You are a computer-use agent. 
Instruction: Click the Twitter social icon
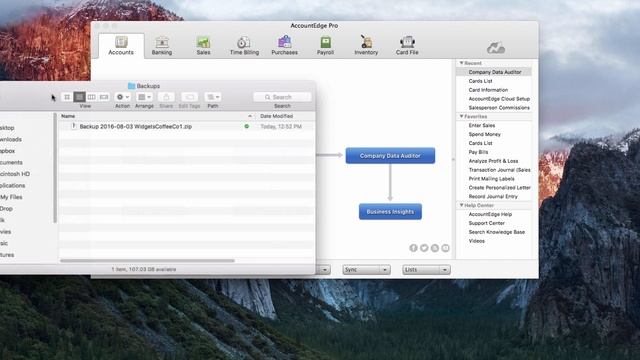coord(424,248)
